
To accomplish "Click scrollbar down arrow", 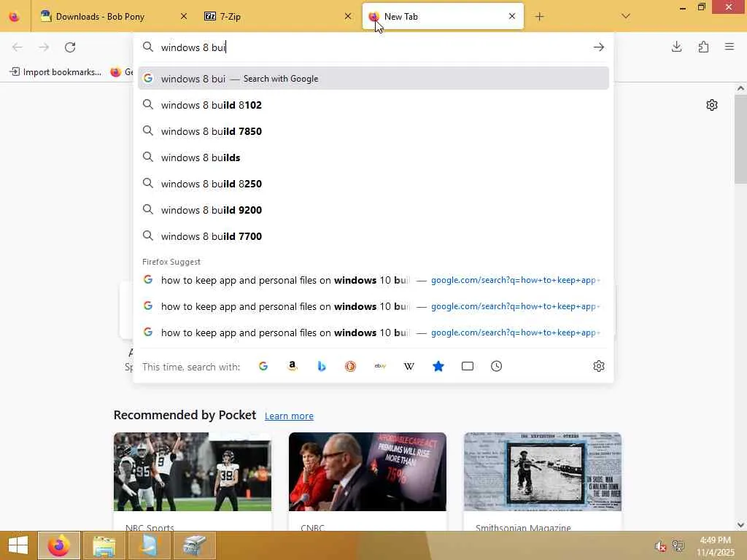I will 740,525.
